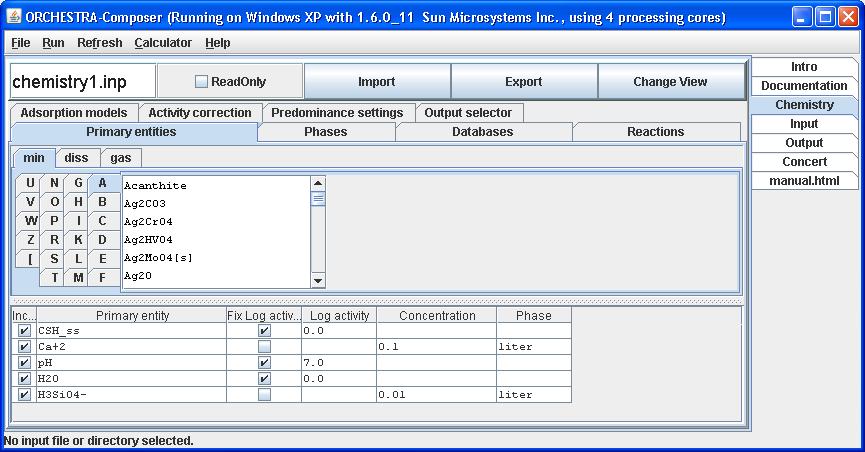Switch to the Reactions tab
The height and width of the screenshot is (452, 865).
coord(656,132)
